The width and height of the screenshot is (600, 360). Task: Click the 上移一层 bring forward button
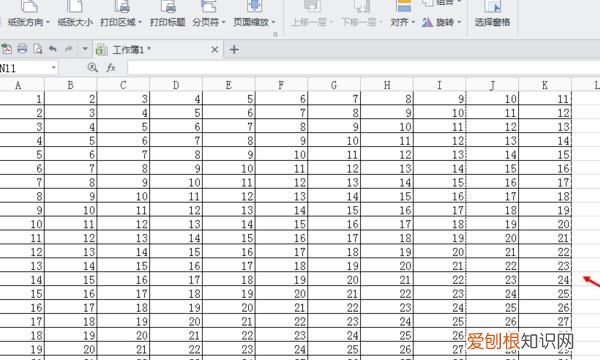[x=311, y=14]
